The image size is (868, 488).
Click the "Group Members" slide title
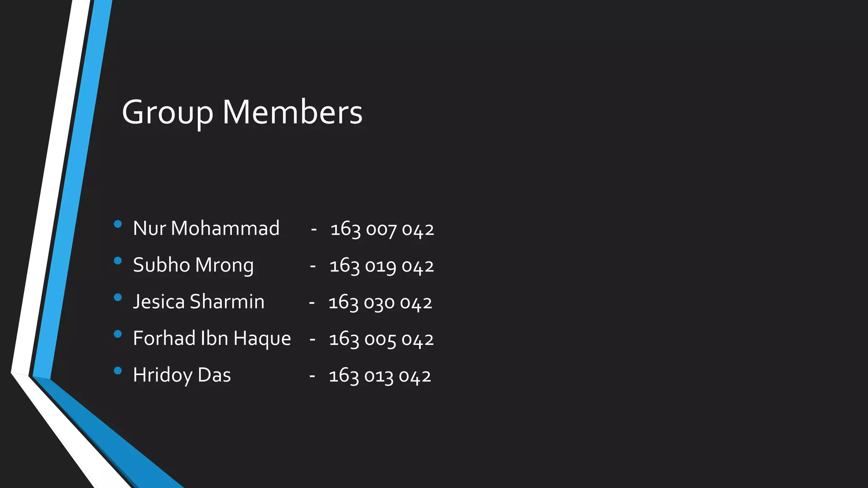[242, 112]
